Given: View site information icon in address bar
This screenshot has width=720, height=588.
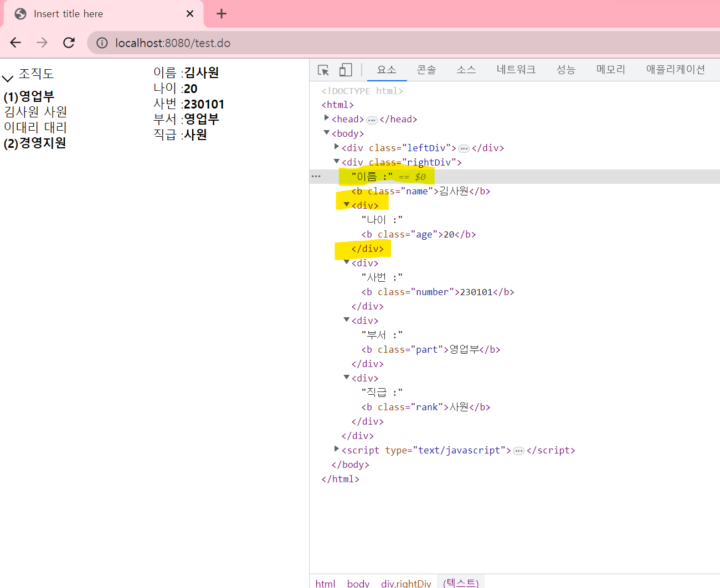Looking at the screenshot, I should pos(102,43).
